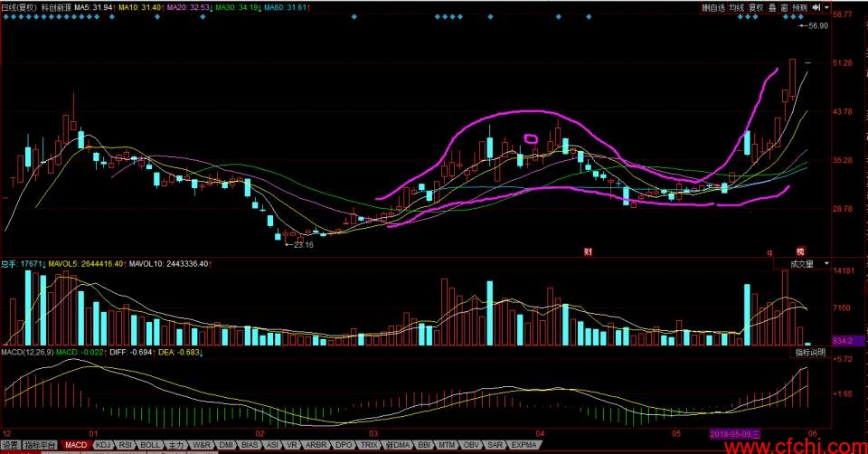Click the stock name 科创新源
The image size is (868, 454).
[x=56, y=8]
